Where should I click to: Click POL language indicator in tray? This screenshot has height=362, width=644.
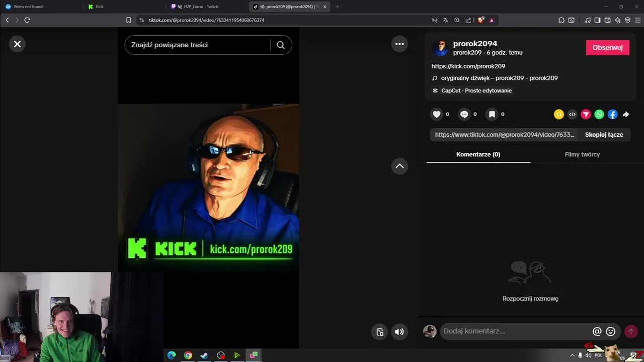tap(598, 355)
